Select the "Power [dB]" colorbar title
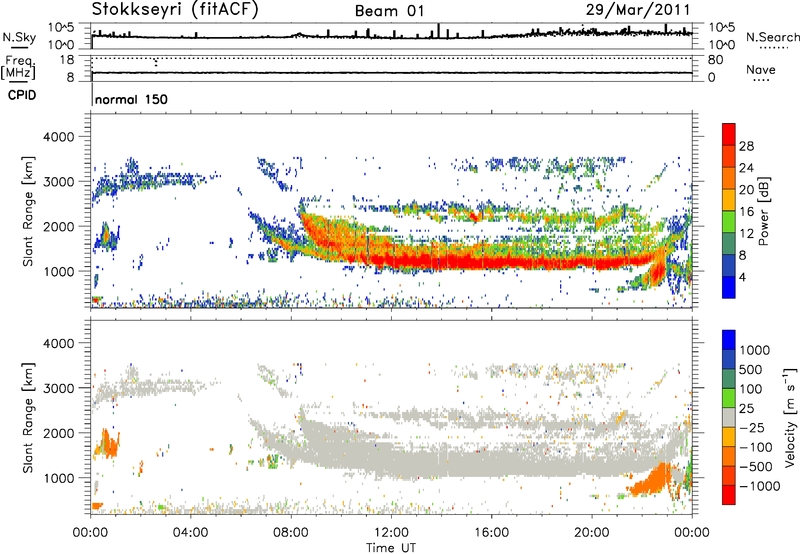 click(763, 211)
